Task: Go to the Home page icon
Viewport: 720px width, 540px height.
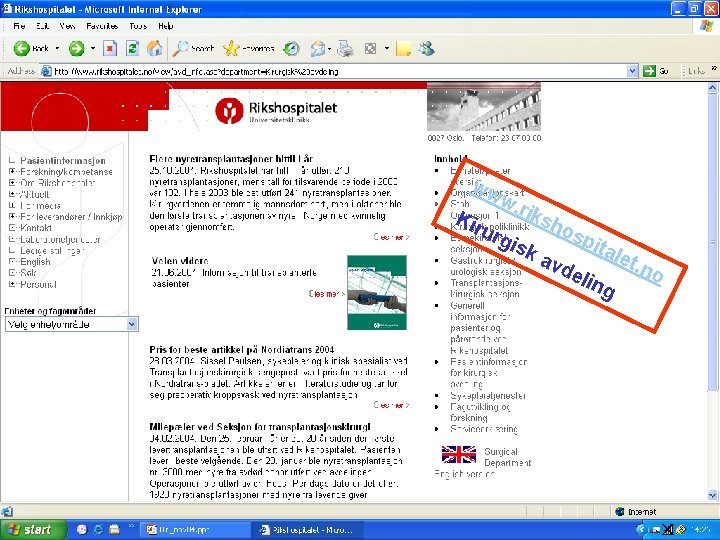Action: [x=154, y=48]
